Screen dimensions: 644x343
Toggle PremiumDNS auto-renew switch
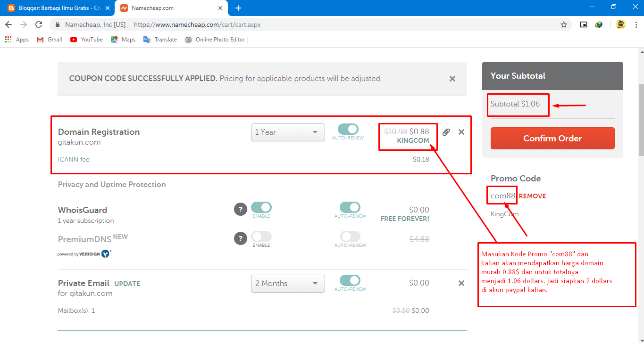pos(350,237)
